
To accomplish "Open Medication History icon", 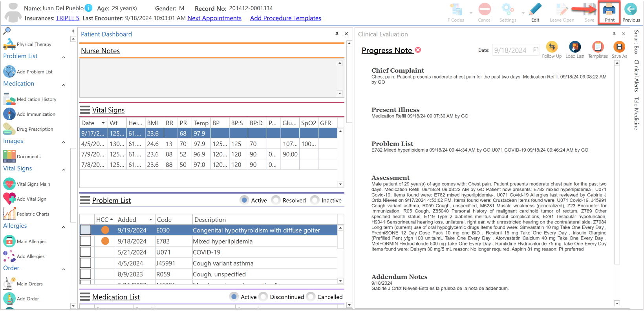I will [x=9, y=99].
